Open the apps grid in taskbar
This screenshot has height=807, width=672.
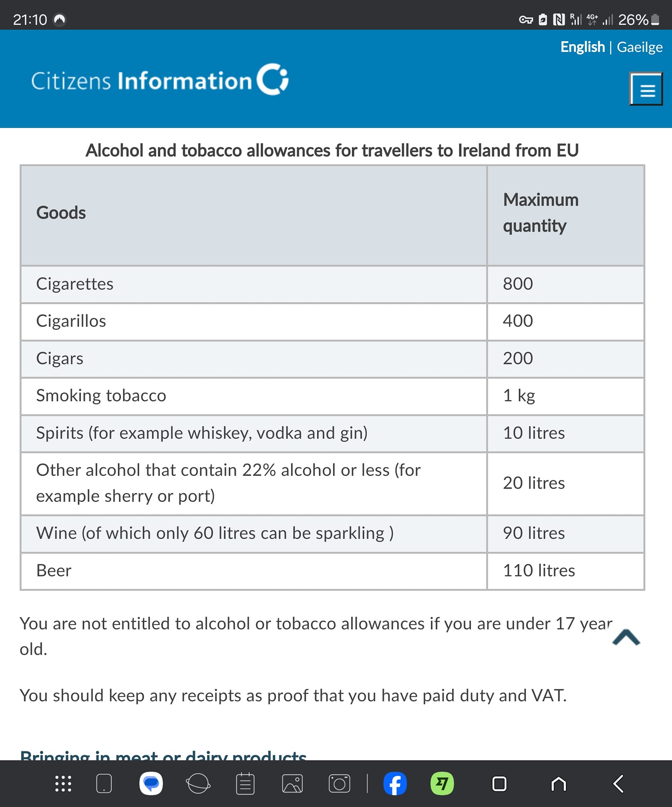(63, 784)
